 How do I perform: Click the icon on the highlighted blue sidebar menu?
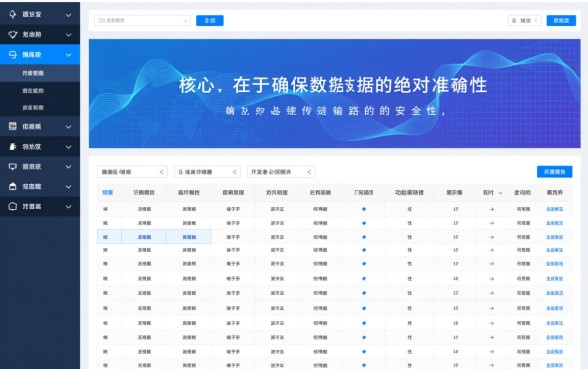click(x=13, y=55)
